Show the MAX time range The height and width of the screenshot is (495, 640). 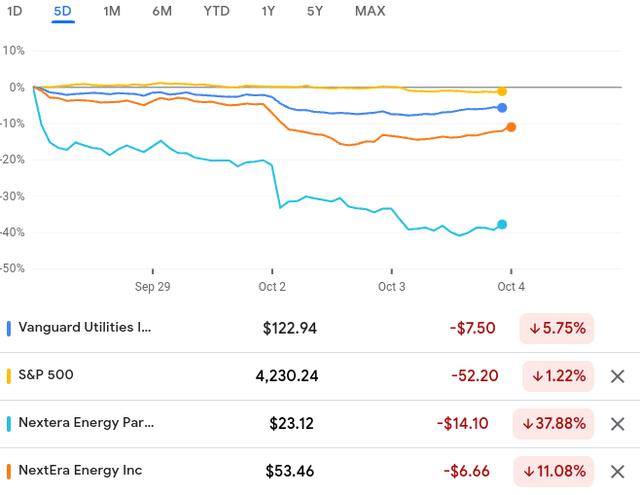(371, 11)
